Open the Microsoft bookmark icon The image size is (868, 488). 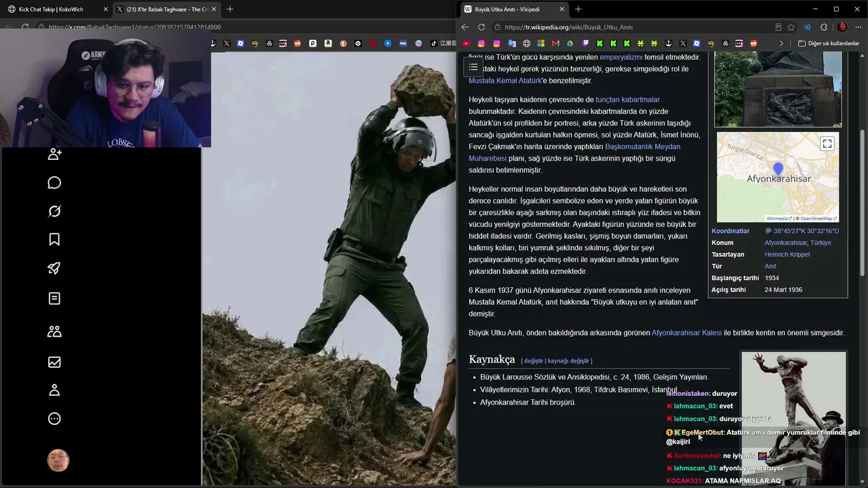coord(541,43)
